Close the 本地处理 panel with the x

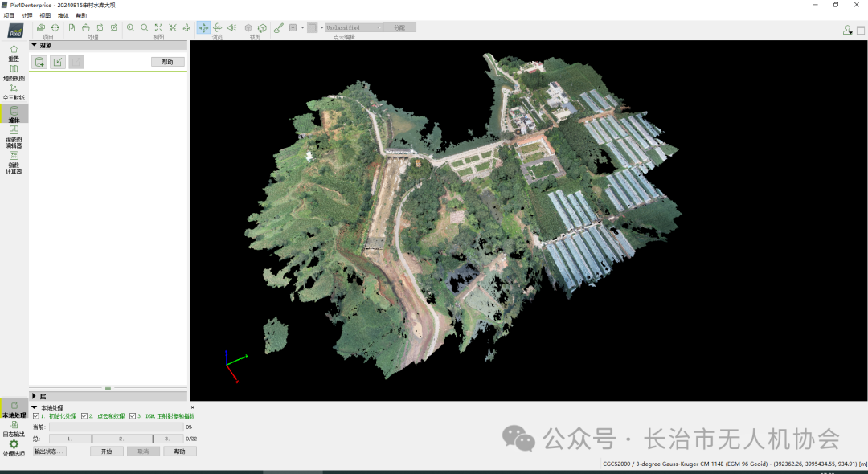pos(193,407)
